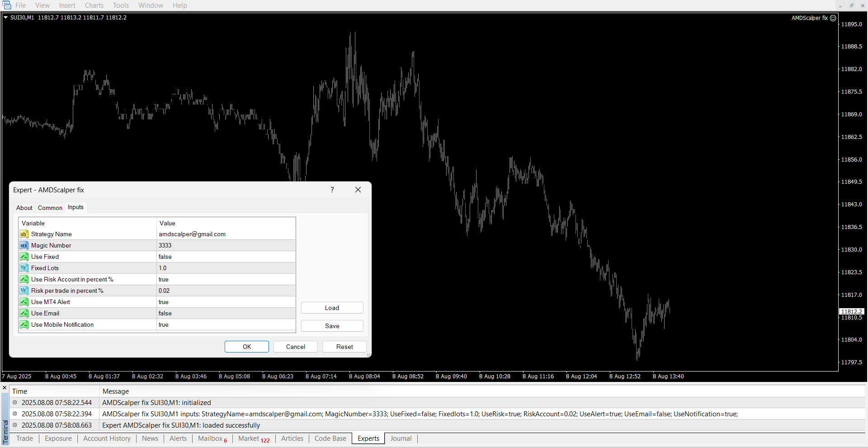Open the Journal tab in Terminal
The width and height of the screenshot is (868, 448).
coord(401,438)
